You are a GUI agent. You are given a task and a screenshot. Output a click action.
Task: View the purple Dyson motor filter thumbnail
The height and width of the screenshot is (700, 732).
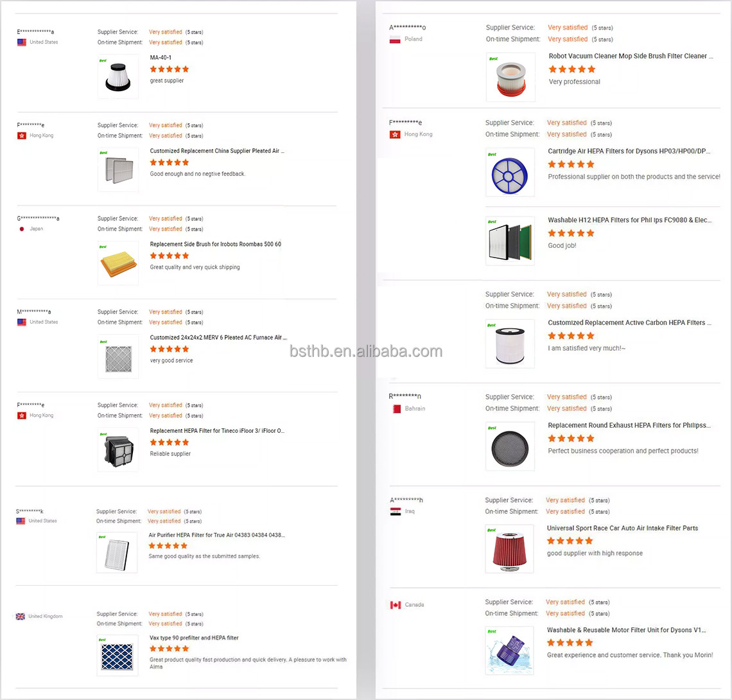[510, 651]
